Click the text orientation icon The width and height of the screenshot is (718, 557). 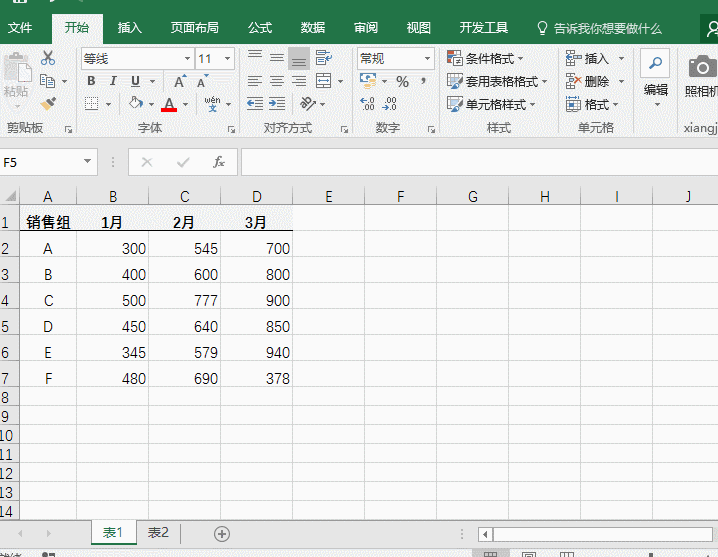pos(308,104)
